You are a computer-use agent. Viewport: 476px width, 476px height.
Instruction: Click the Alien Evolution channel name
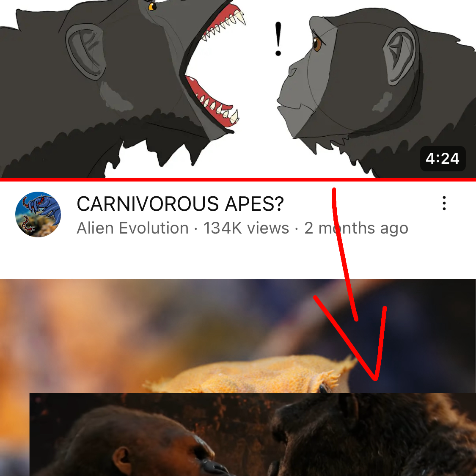coord(133,228)
